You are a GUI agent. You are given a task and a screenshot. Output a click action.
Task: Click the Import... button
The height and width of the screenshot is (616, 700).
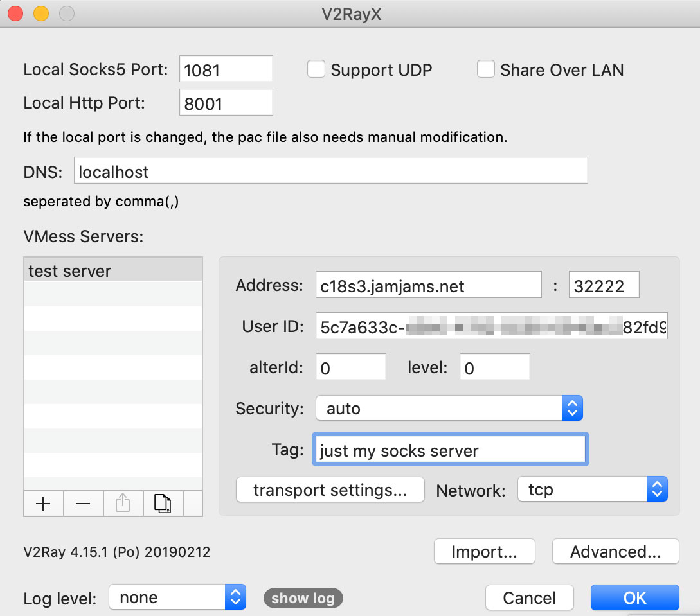click(x=485, y=551)
